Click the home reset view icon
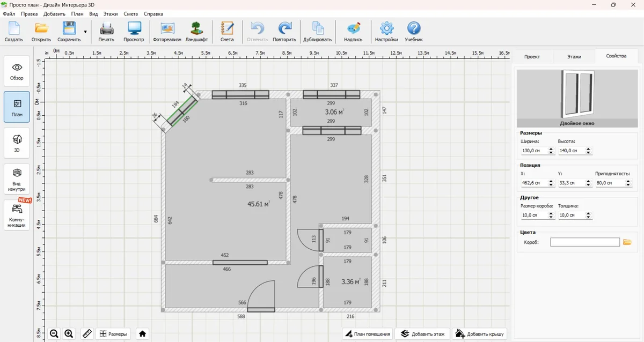This screenshot has width=644, height=342. tap(142, 334)
